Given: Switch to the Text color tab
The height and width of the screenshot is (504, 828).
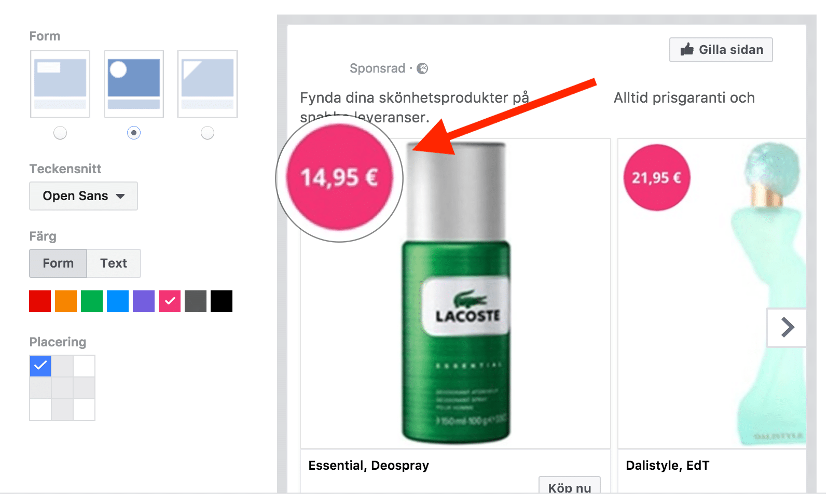Looking at the screenshot, I should coord(114,263).
